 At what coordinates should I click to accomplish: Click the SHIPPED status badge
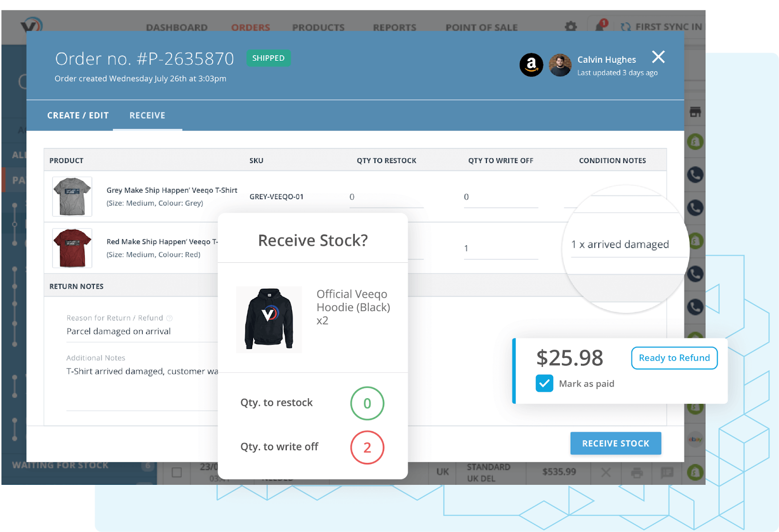268,58
